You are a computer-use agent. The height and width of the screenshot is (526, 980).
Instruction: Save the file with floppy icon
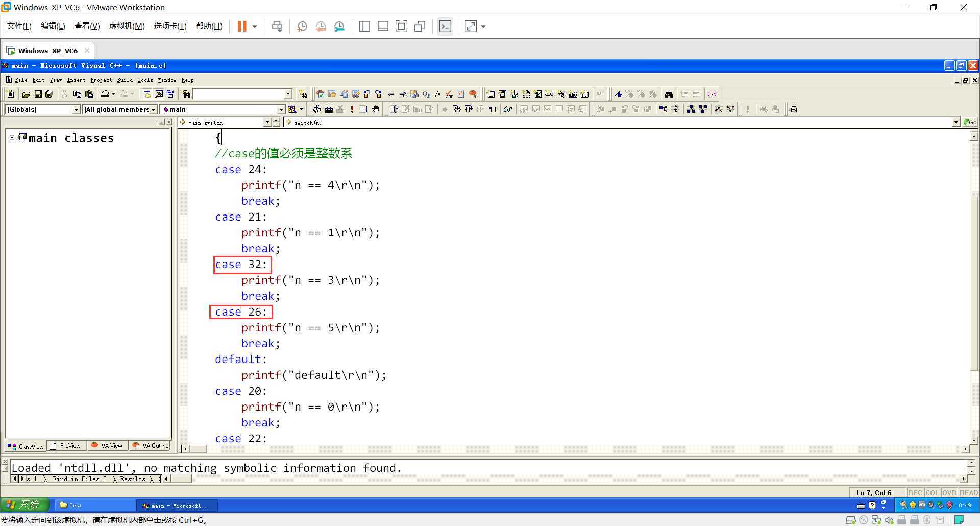point(38,94)
